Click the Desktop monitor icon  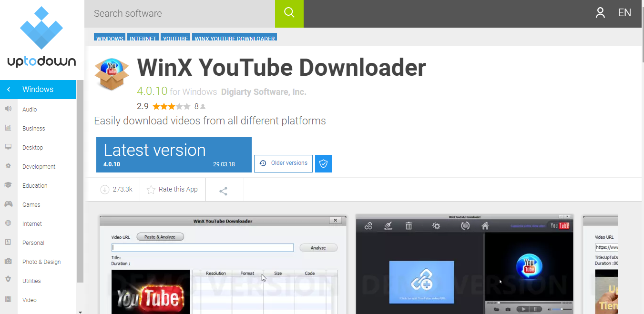pos(8,147)
